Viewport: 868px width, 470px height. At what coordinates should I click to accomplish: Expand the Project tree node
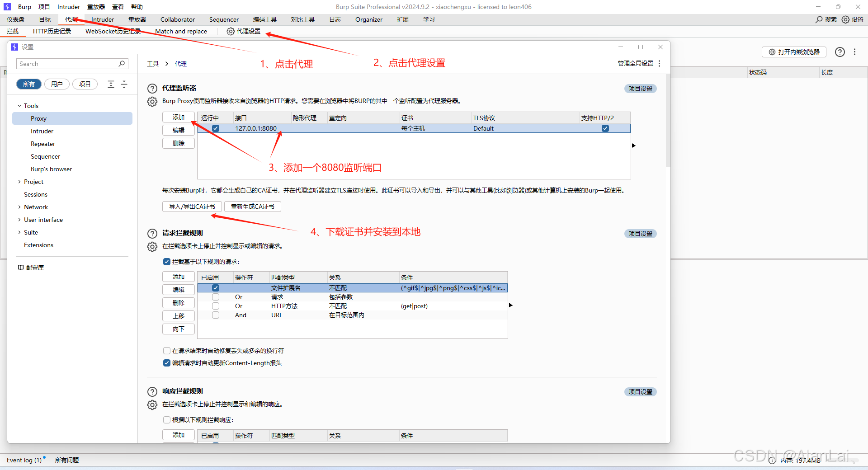19,182
